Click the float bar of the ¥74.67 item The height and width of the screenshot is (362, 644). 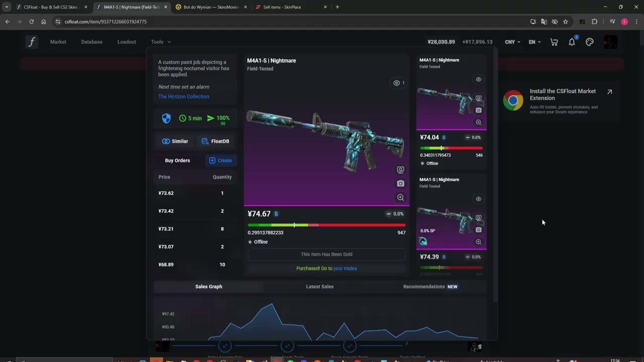point(327,225)
